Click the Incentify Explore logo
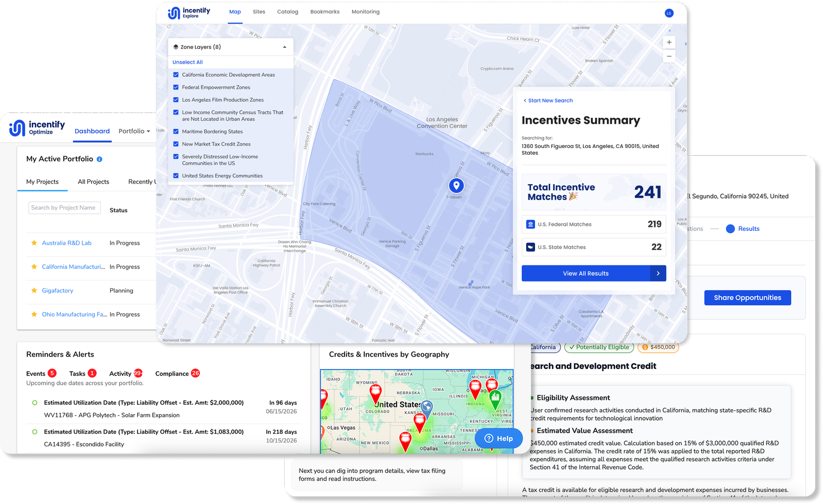823x504 pixels. [x=189, y=13]
